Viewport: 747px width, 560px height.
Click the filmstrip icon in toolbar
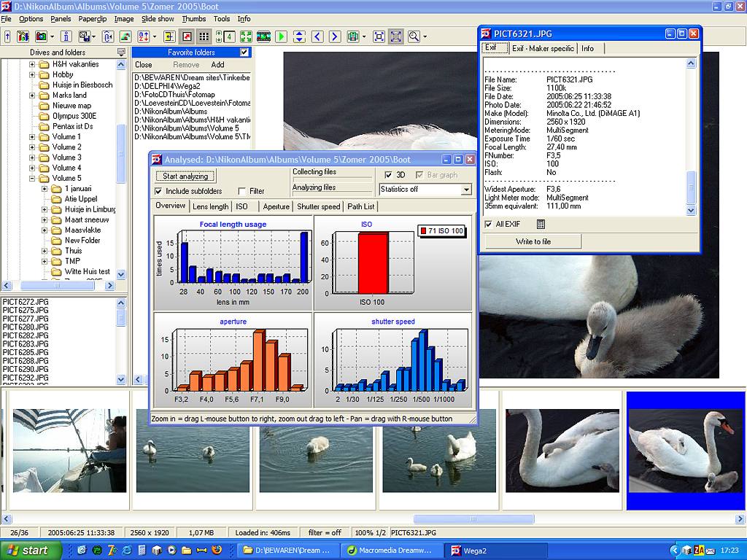pos(263,36)
